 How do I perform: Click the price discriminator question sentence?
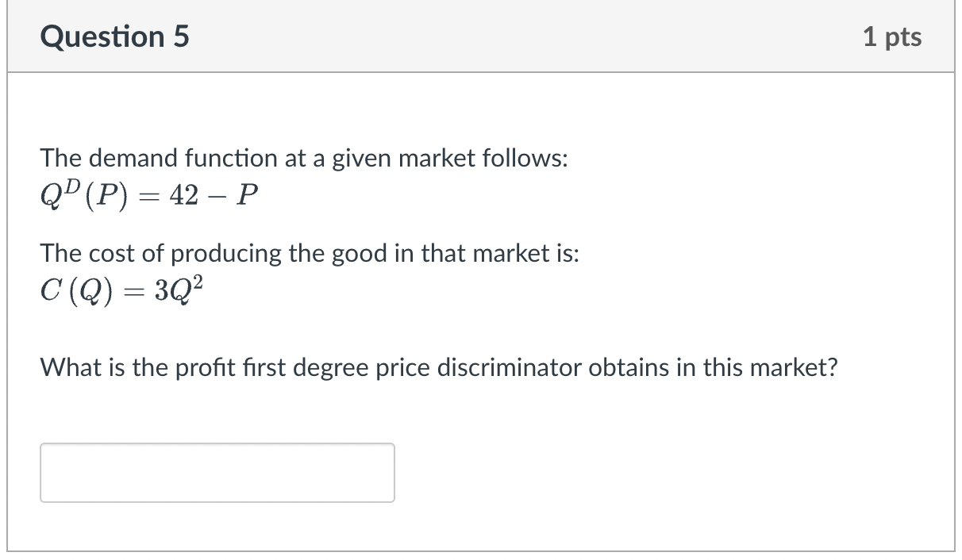[x=439, y=367]
